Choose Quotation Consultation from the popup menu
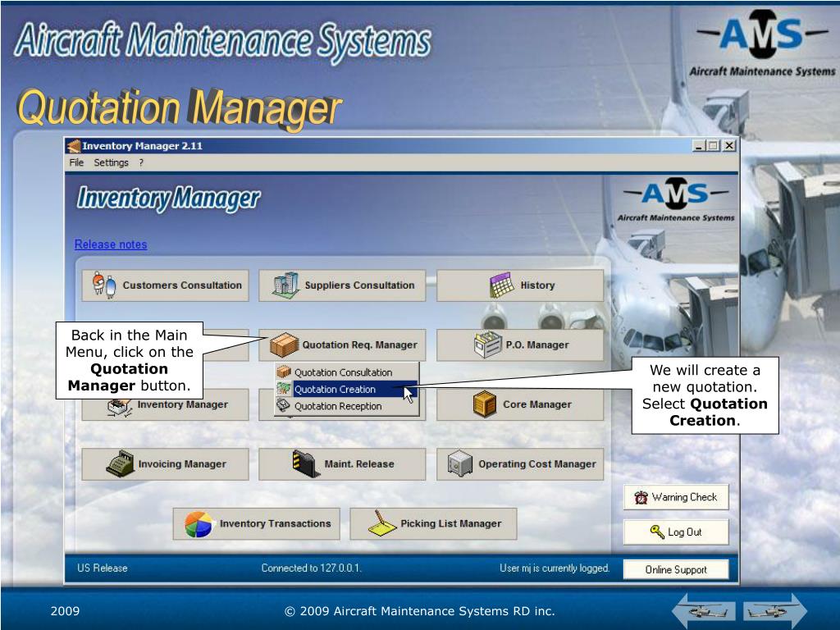The height and width of the screenshot is (630, 840). click(347, 372)
